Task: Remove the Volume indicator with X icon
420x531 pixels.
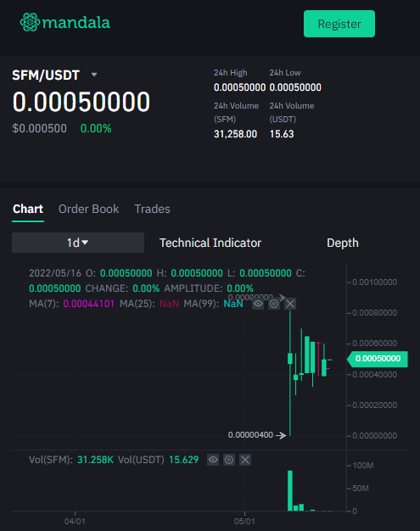Action: pos(245,460)
